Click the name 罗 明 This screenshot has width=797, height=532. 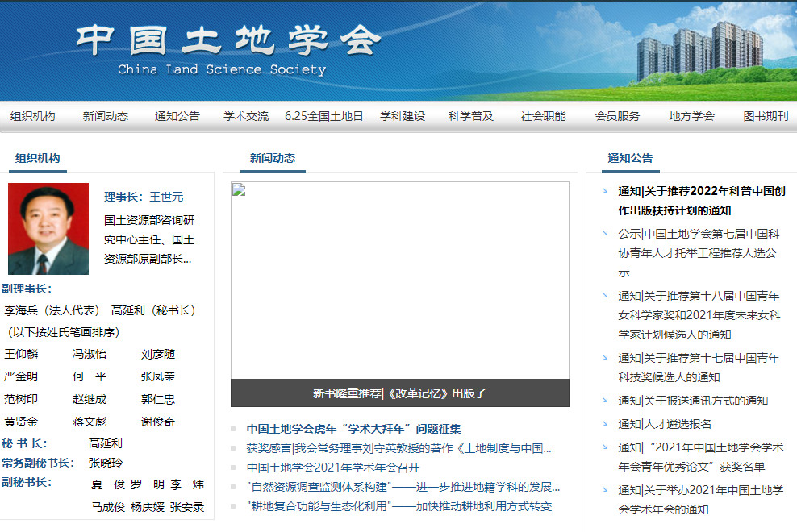(148, 484)
